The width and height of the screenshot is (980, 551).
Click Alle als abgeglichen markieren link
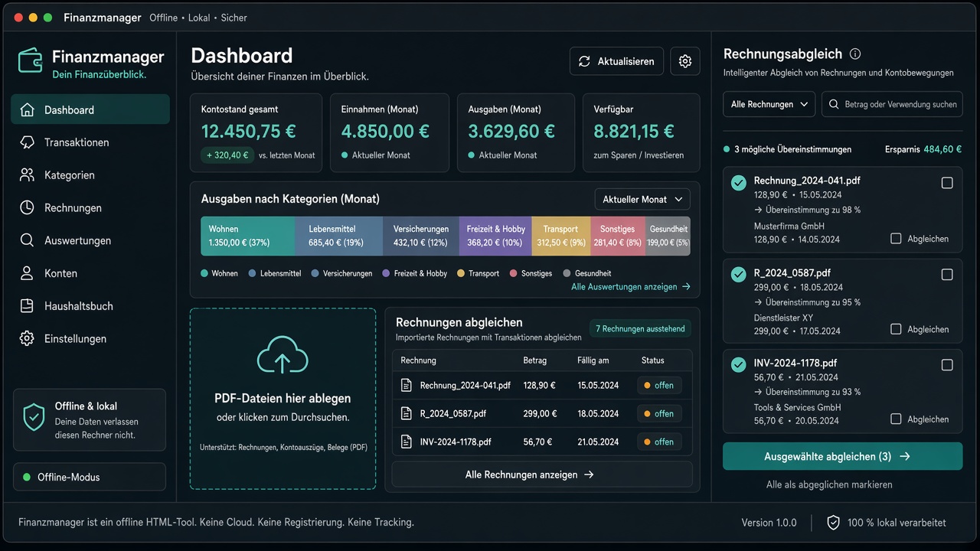coord(829,484)
